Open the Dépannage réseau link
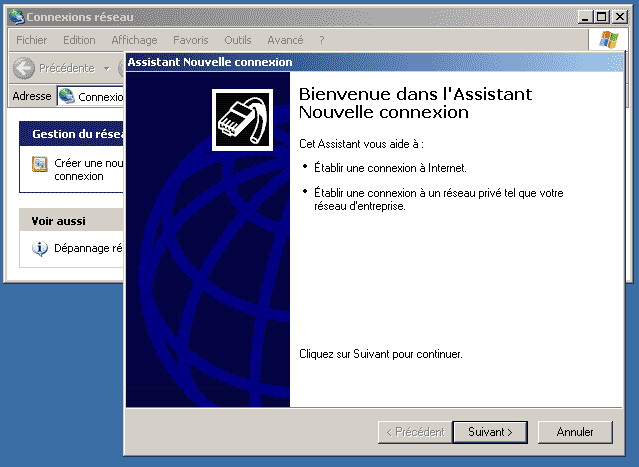Image resolution: width=639 pixels, height=467 pixels. pyautogui.click(x=88, y=248)
